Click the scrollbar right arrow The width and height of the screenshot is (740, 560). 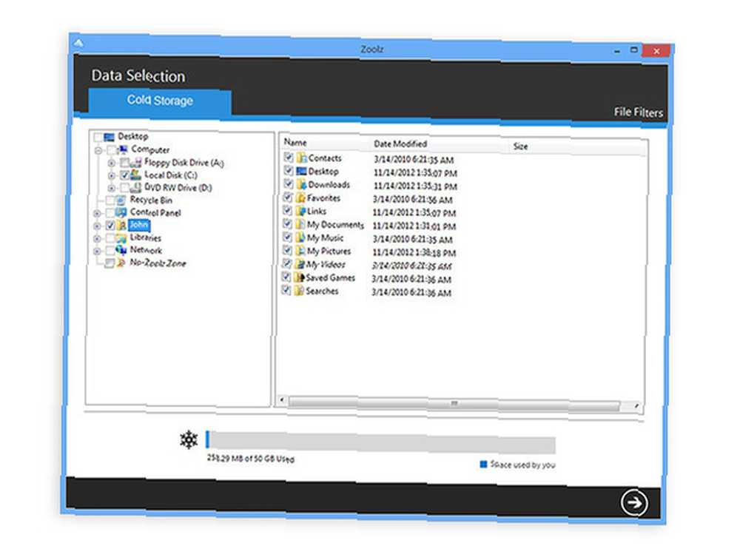636,405
